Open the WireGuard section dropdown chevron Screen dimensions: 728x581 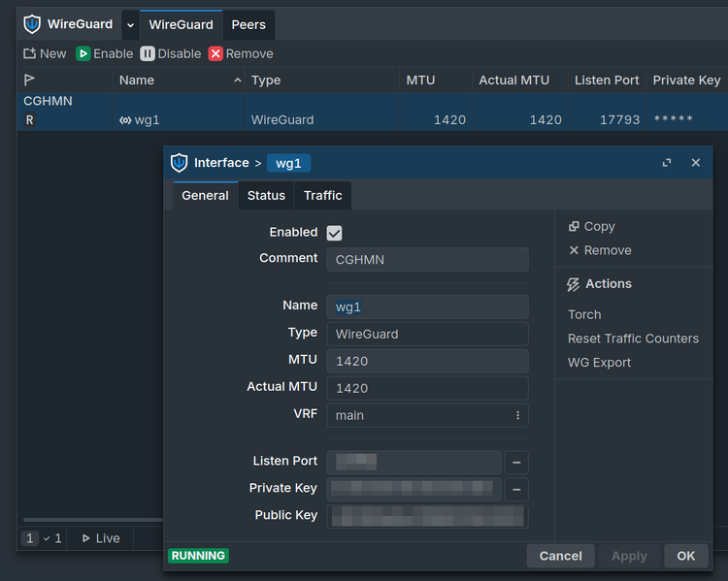pyautogui.click(x=130, y=25)
